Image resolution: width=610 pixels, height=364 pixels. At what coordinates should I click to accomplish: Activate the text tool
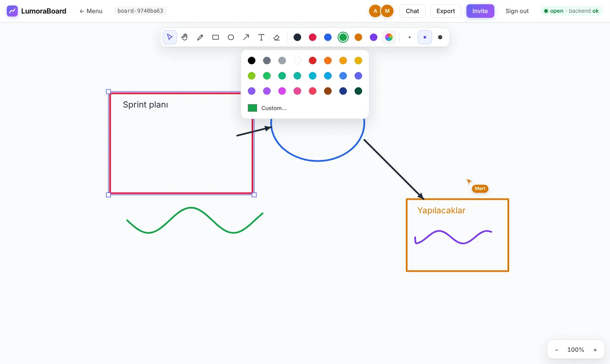tap(261, 37)
